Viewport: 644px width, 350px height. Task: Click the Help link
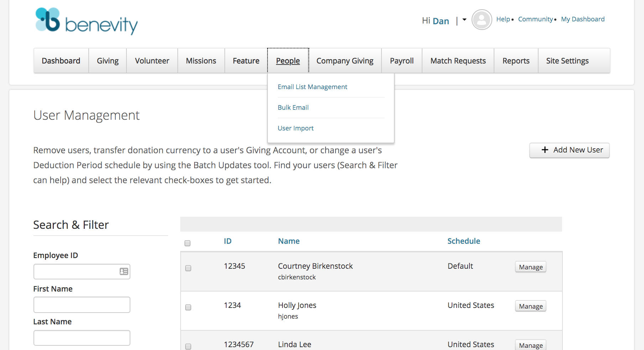503,19
